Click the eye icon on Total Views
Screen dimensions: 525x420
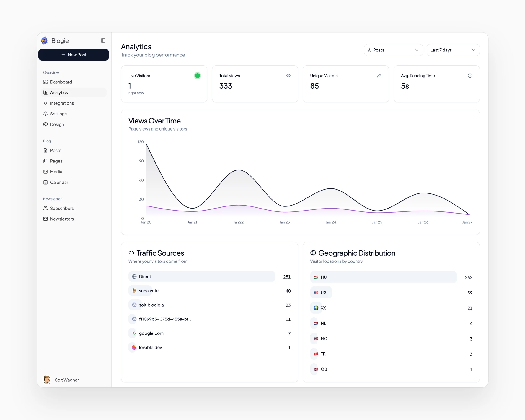[x=288, y=76]
